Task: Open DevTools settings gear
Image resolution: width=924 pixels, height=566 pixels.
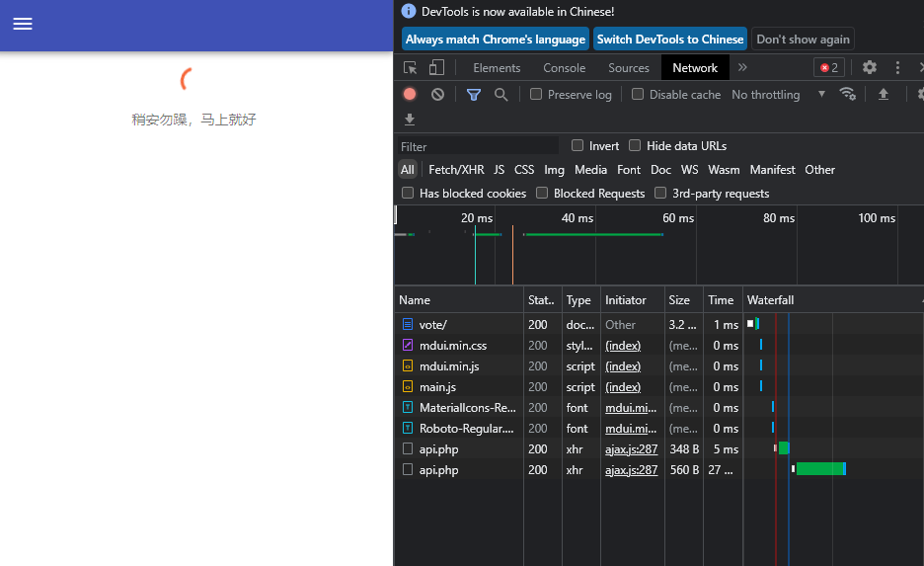Action: pos(869,67)
